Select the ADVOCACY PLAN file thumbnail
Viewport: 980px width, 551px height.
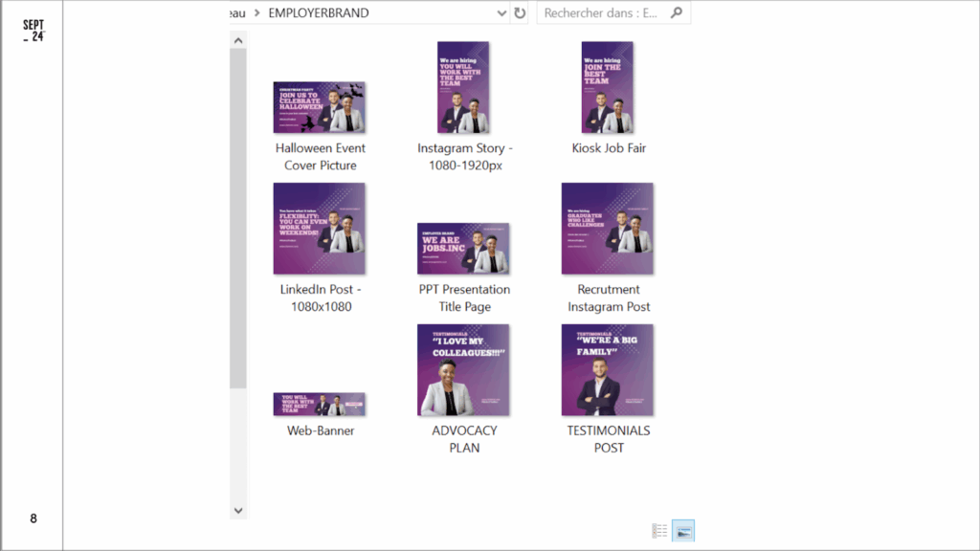click(463, 370)
